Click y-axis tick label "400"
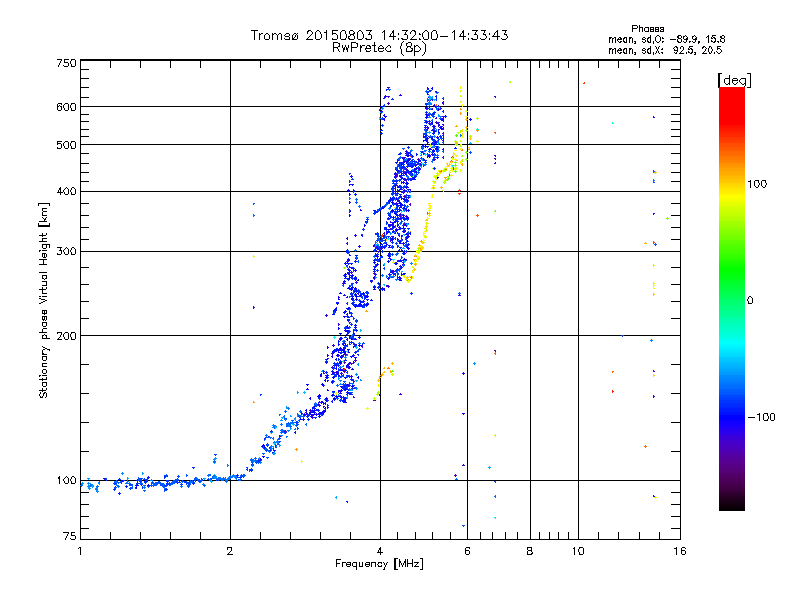The image size is (800, 600). tap(67, 192)
